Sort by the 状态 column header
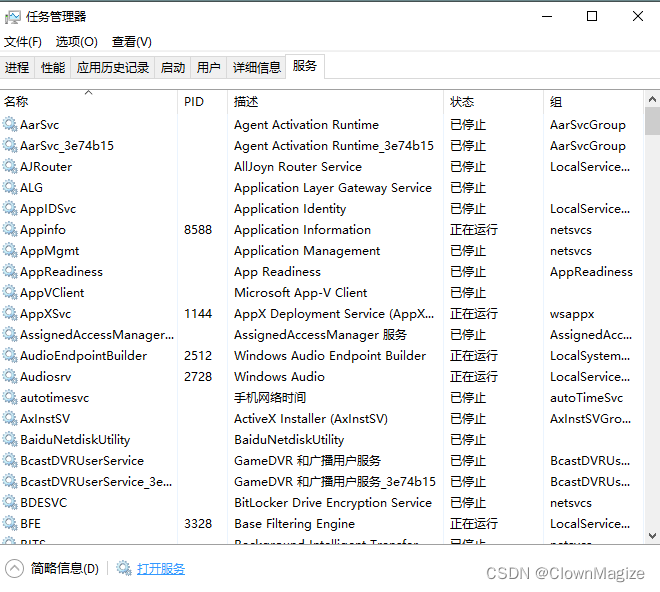 pos(493,101)
